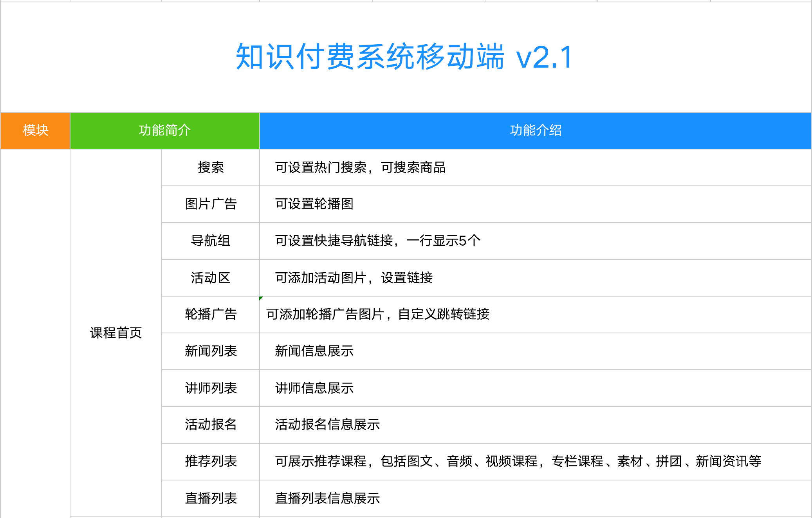Screen dimensions: 812x518
Task: Click the 轮播广告 feature cell
Action: point(211,315)
